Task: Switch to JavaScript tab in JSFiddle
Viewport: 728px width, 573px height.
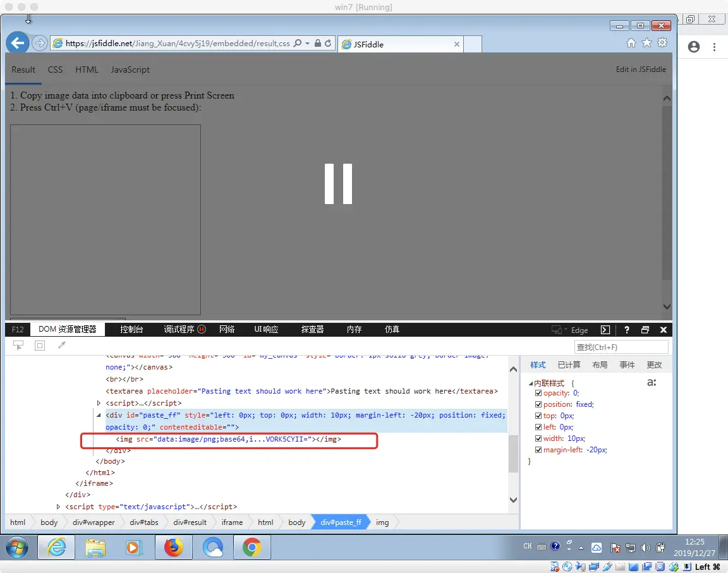Action: pyautogui.click(x=130, y=69)
